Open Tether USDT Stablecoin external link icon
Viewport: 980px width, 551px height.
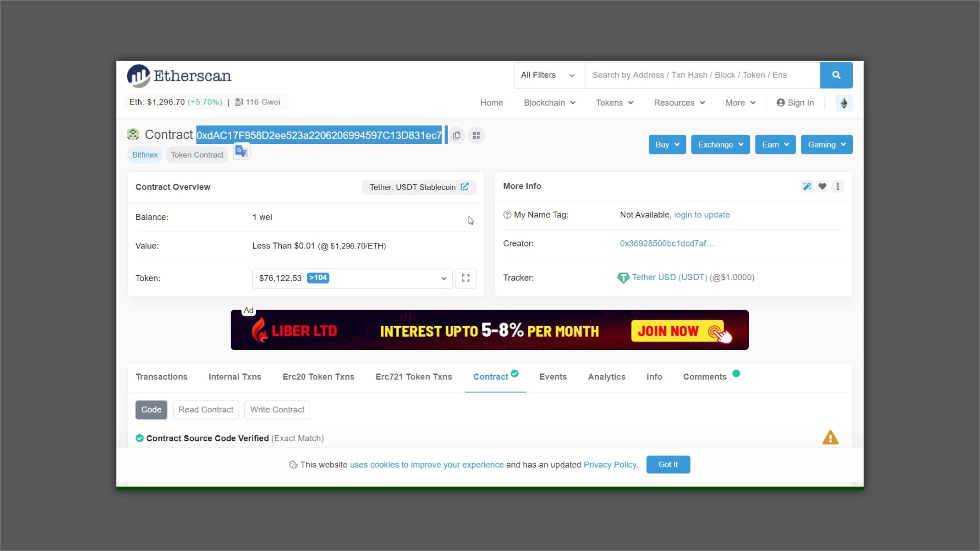click(464, 187)
